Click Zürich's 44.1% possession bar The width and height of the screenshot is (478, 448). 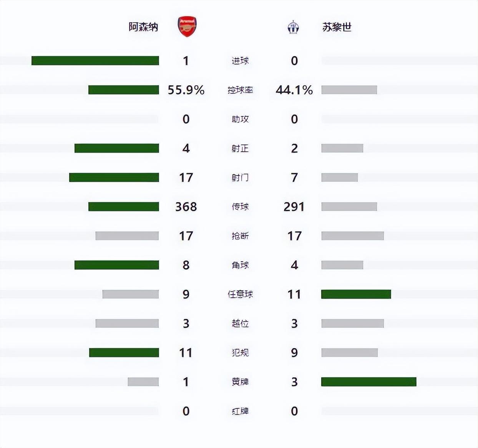pos(349,90)
